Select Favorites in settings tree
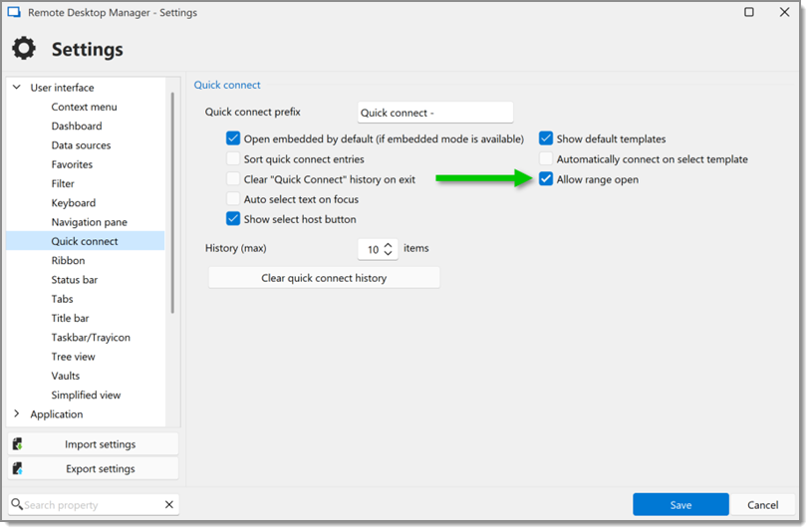The image size is (811, 532). tap(72, 165)
